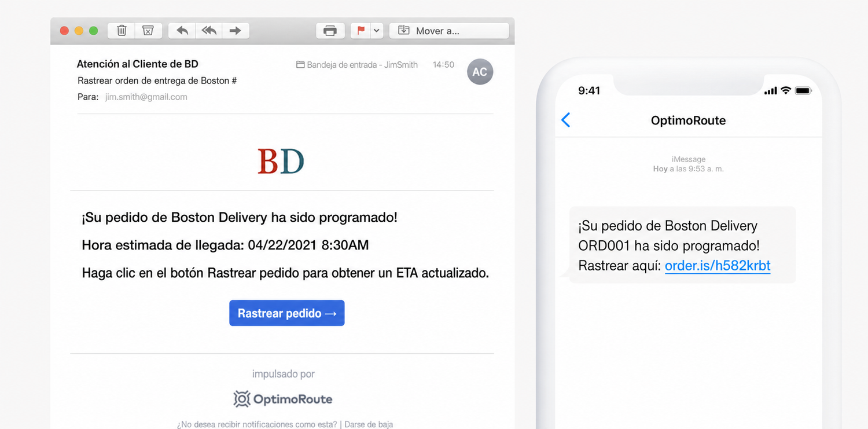
Task: Flag the message with red flag icon
Action: click(x=361, y=31)
